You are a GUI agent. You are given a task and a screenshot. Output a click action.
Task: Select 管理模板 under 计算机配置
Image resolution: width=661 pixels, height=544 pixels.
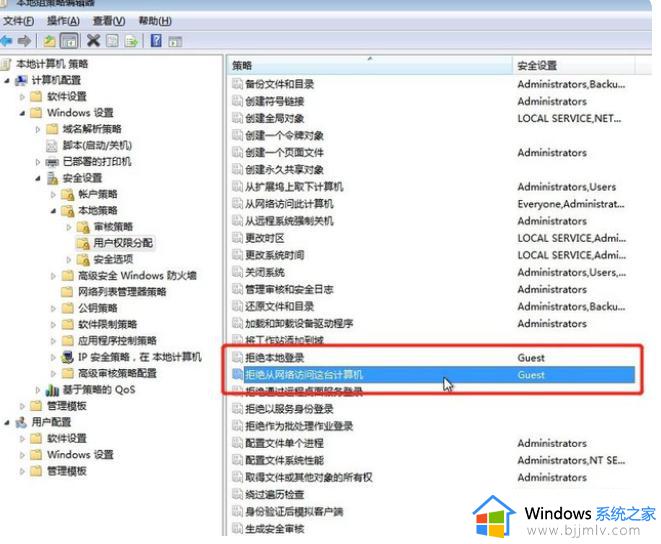(67, 406)
